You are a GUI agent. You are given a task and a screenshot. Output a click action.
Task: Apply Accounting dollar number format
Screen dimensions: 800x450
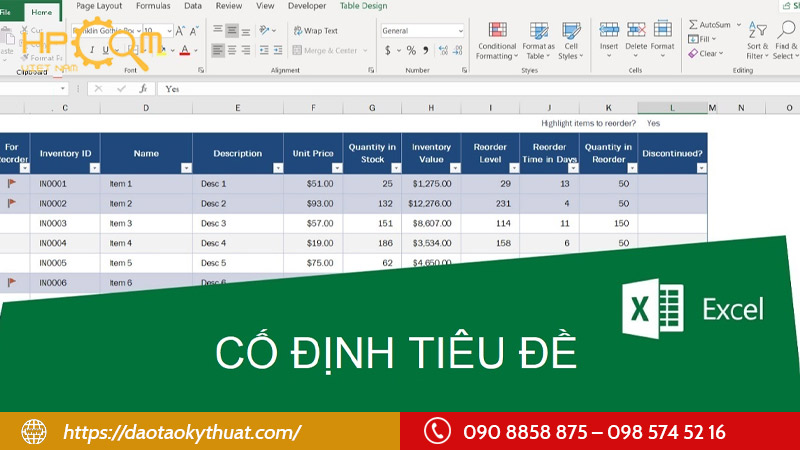(388, 50)
